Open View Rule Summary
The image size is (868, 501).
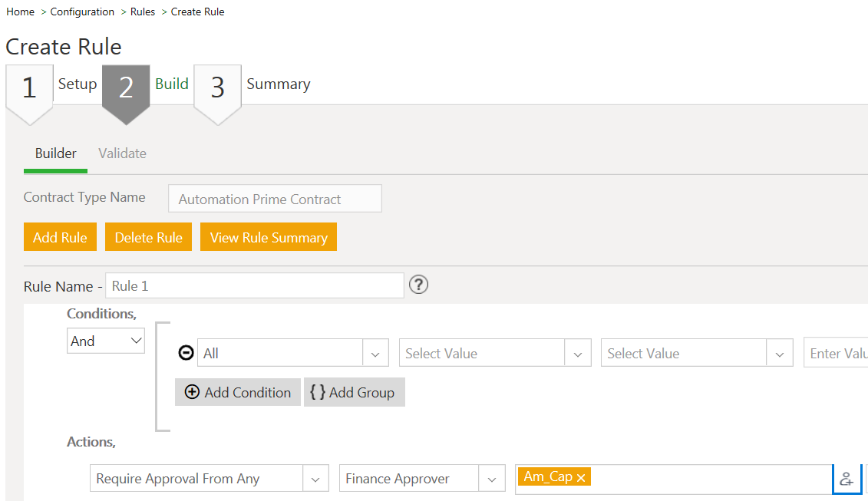click(268, 237)
